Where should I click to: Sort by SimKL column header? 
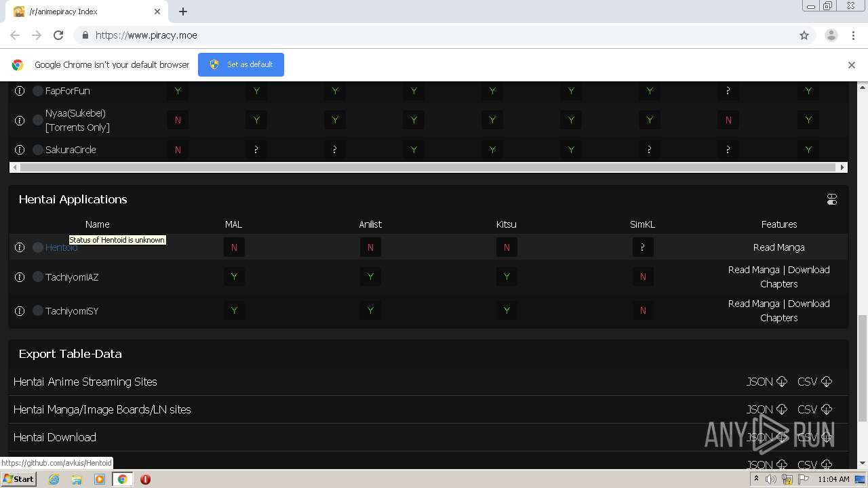tap(643, 224)
